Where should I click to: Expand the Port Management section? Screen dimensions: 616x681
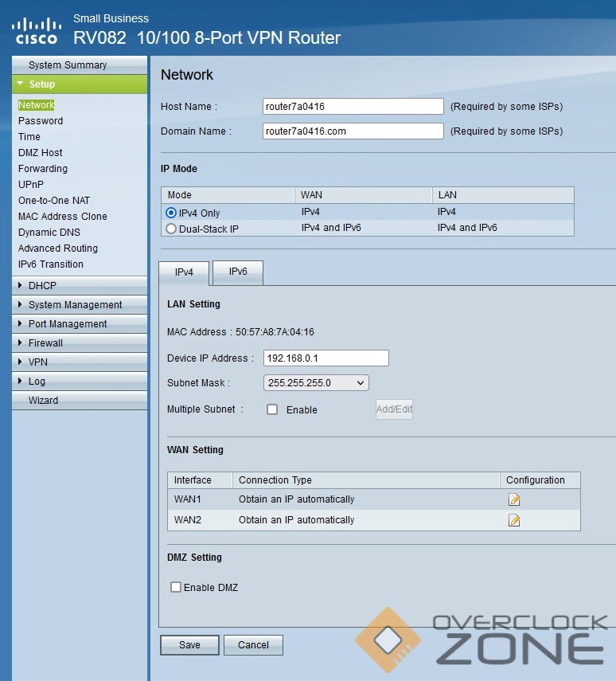point(80,323)
